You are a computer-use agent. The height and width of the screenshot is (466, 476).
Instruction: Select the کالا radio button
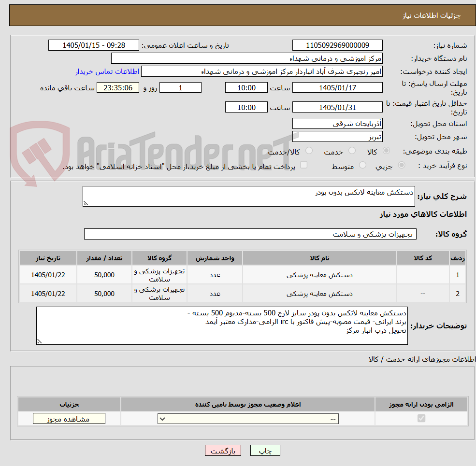pyautogui.click(x=386, y=151)
